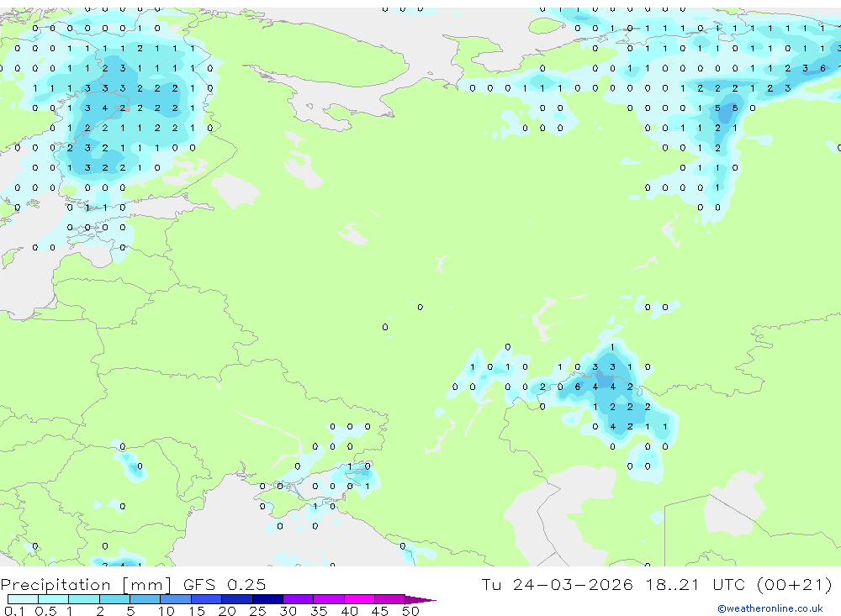Select the 5–10 mm legend color swatch
Screen dimensions: 841x616
145,599
